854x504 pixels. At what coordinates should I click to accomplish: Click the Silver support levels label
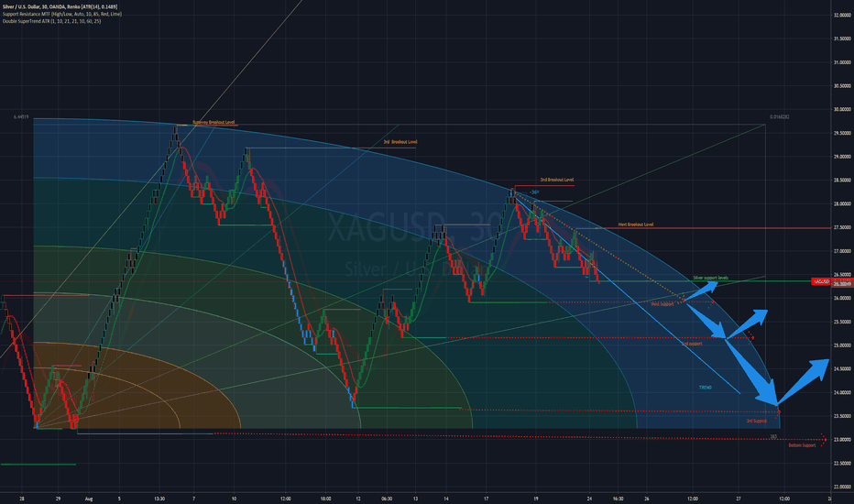pos(710,278)
